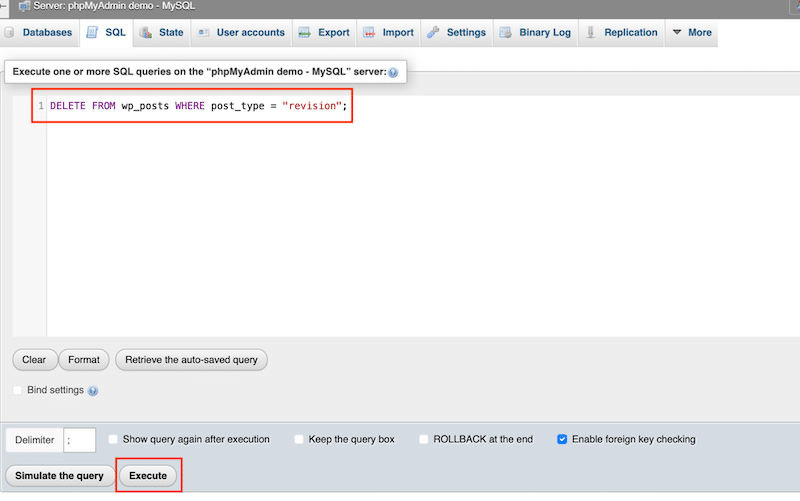Image resolution: width=800 pixels, height=501 pixels.
Task: Click the server icon in title bar
Action: (x=24, y=7)
